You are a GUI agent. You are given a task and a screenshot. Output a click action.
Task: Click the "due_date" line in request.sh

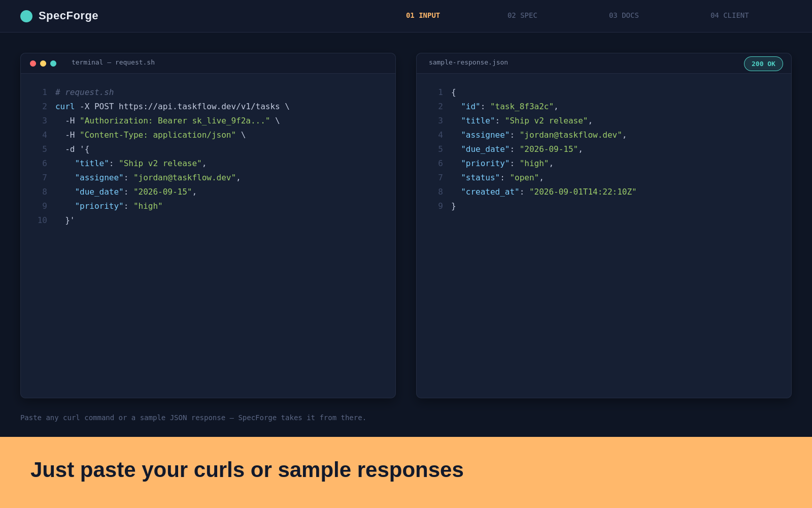(136, 192)
